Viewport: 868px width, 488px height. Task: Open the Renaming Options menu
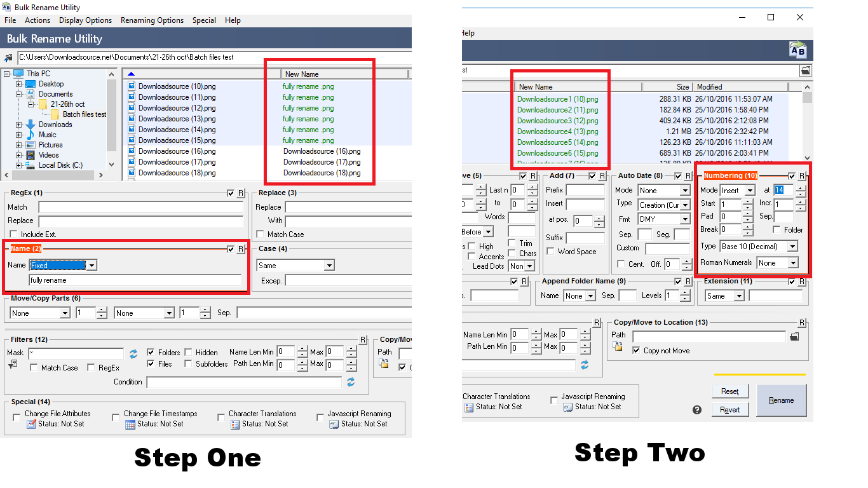(152, 20)
